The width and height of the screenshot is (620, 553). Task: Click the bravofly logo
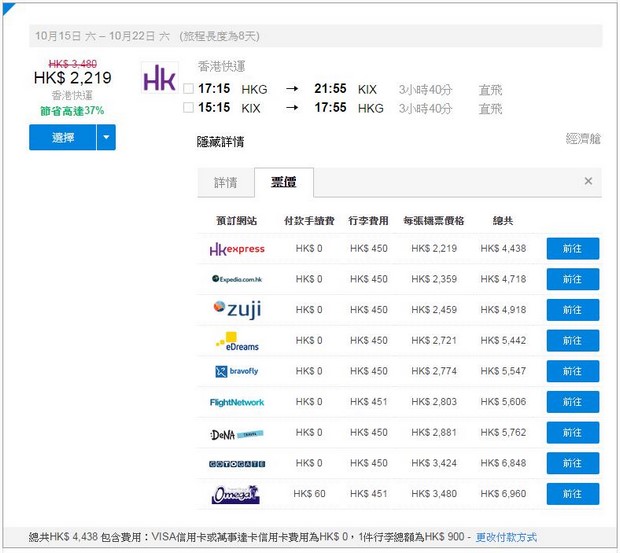pos(237,371)
